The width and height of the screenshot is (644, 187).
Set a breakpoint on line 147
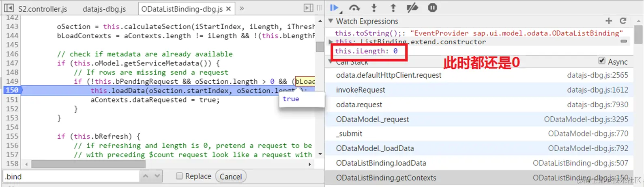point(12,63)
